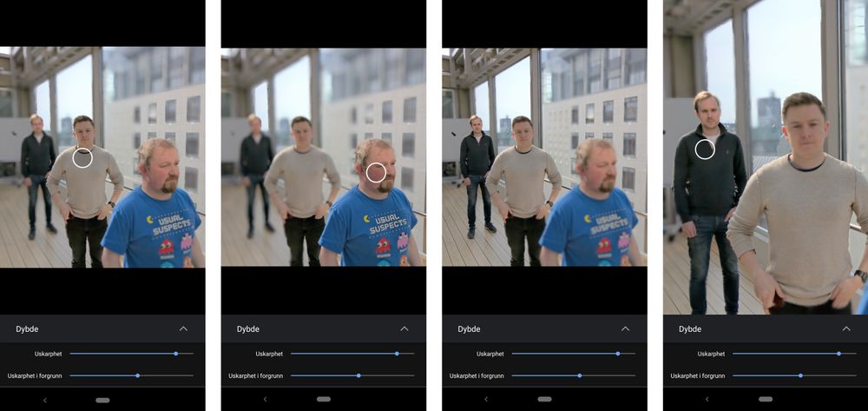Click Uskarphet i forgrunn slider handle, second screenshot
The height and width of the screenshot is (411, 868).
(358, 375)
